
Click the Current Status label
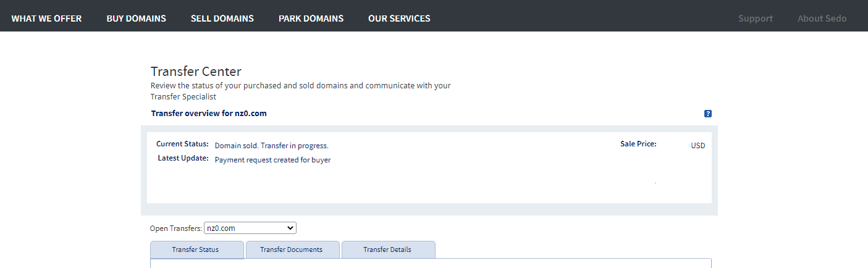pos(182,144)
